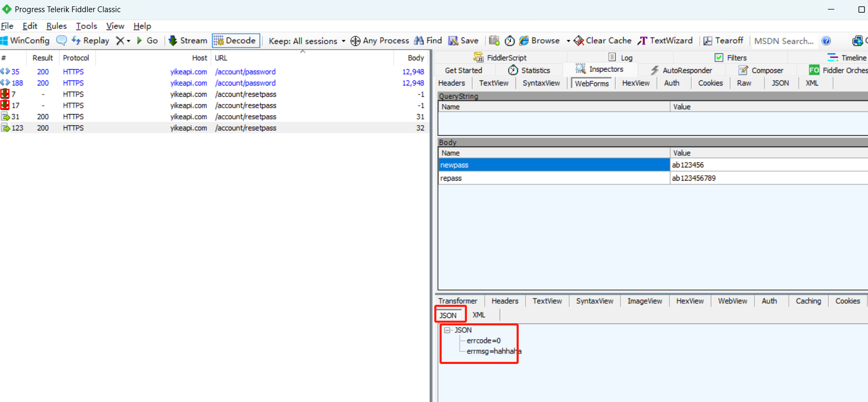Toggle the Decode button
868x402 pixels.
(236, 41)
